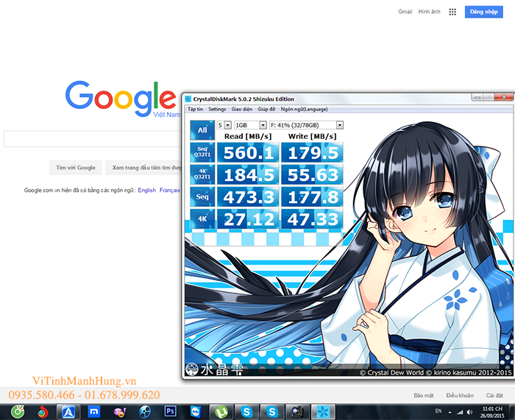This screenshot has width=515, height=420.
Task: Open Cốc Cốc browser from the taskbar
Action: pos(18,411)
